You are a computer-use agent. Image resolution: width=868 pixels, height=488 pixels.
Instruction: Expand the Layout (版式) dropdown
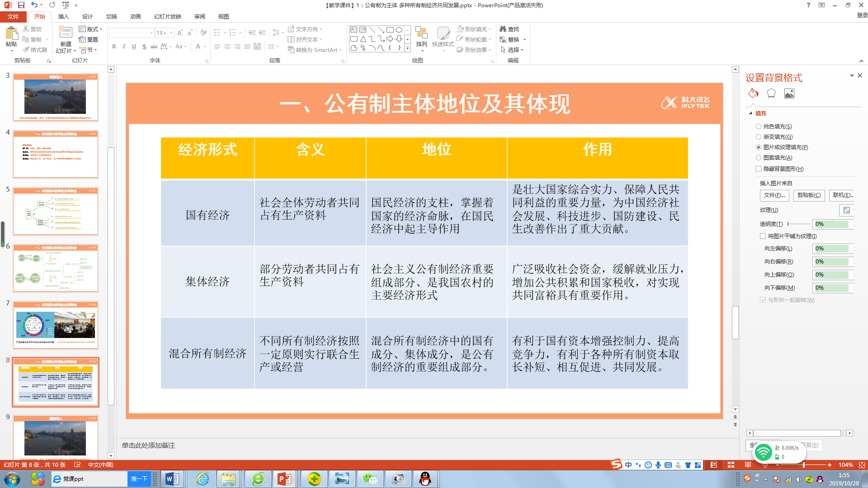click(x=91, y=29)
